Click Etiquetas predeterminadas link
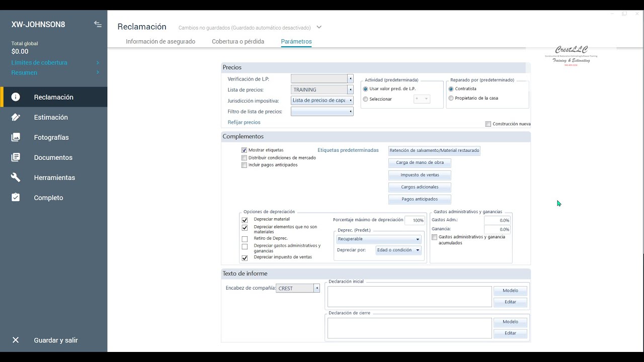The height and width of the screenshot is (362, 644). coord(348,150)
